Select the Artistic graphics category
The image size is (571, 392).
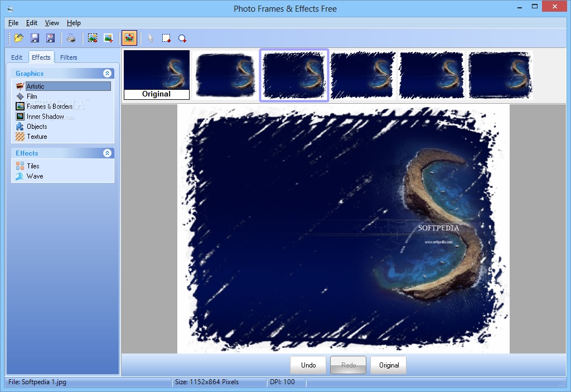69,86
